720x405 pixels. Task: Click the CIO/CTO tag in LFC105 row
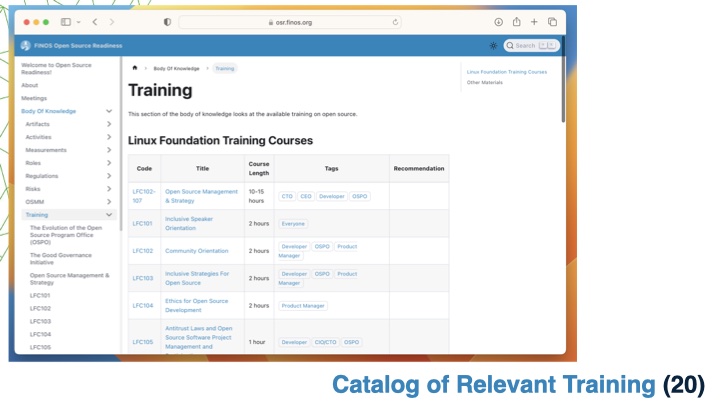tap(325, 342)
